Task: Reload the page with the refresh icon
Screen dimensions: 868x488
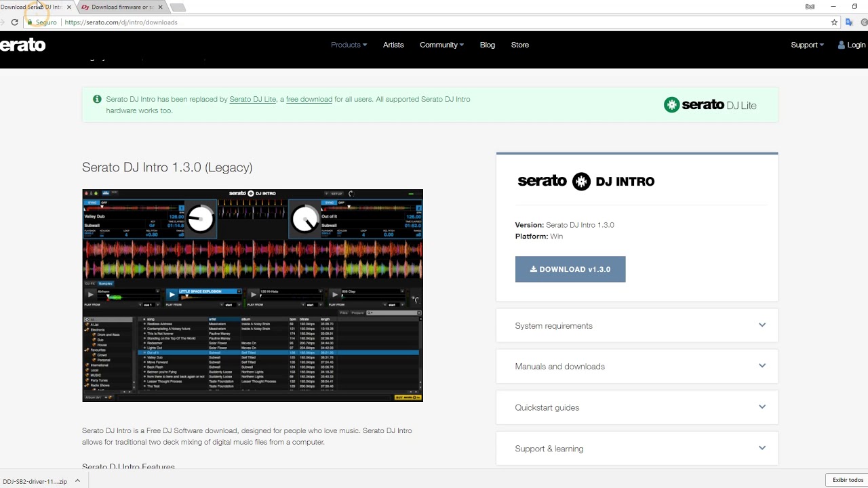Action: (14, 22)
